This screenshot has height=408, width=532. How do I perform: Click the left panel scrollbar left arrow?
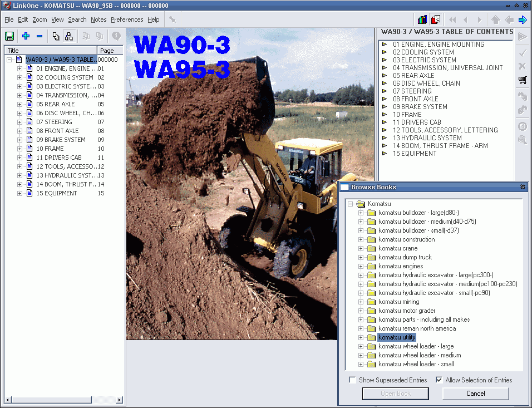click(x=8, y=400)
